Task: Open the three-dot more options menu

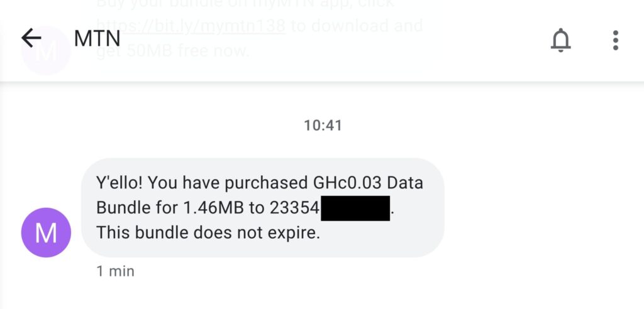Action: tap(616, 40)
